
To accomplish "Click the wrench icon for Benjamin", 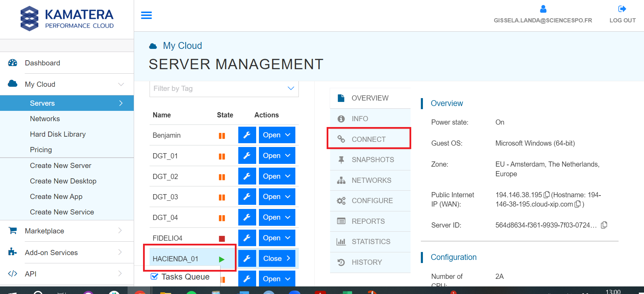I will pyautogui.click(x=247, y=135).
